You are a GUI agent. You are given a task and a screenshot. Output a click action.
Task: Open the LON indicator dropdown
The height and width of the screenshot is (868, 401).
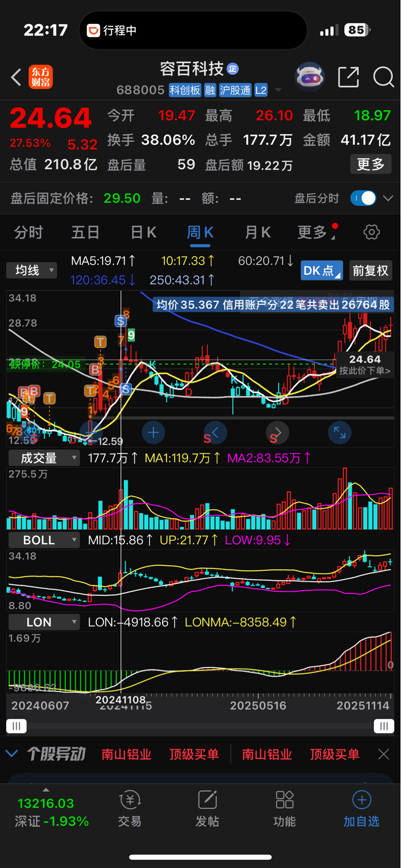click(44, 622)
